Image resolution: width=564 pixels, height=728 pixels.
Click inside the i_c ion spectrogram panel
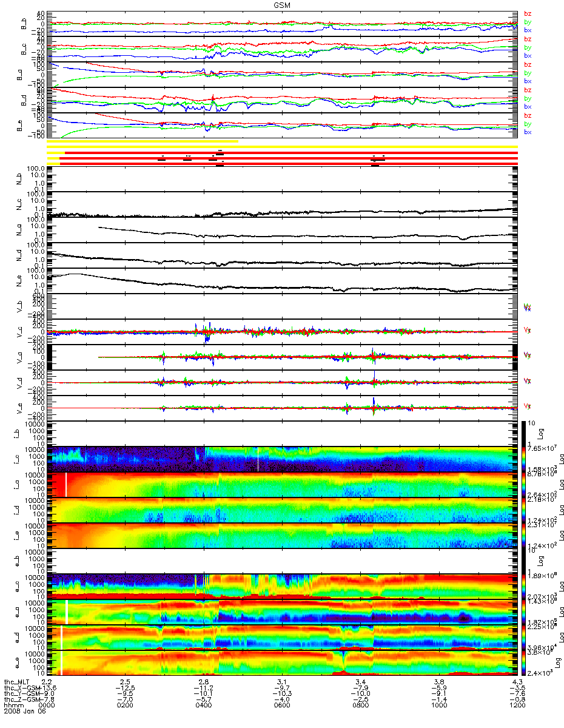pyautogui.click(x=283, y=459)
